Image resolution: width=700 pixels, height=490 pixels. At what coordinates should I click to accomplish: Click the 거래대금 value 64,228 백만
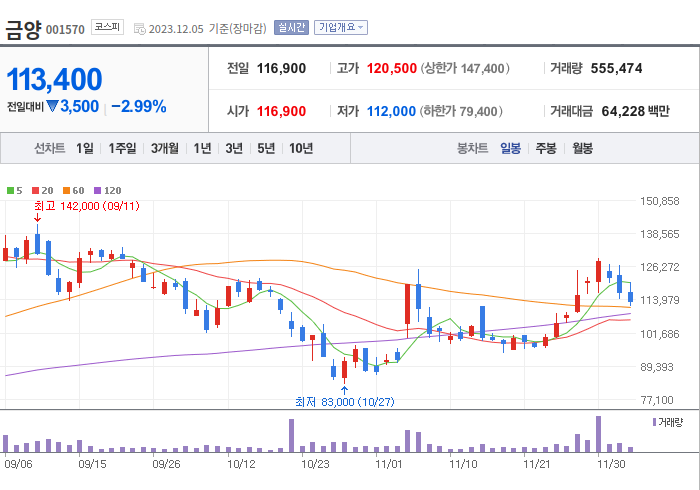pyautogui.click(x=635, y=111)
